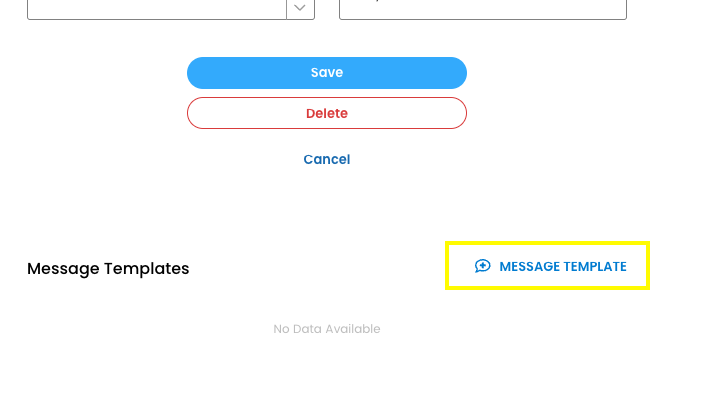The height and width of the screenshot is (419, 726).
Task: Click the add message template plus-bubble icon
Action: coord(482,266)
